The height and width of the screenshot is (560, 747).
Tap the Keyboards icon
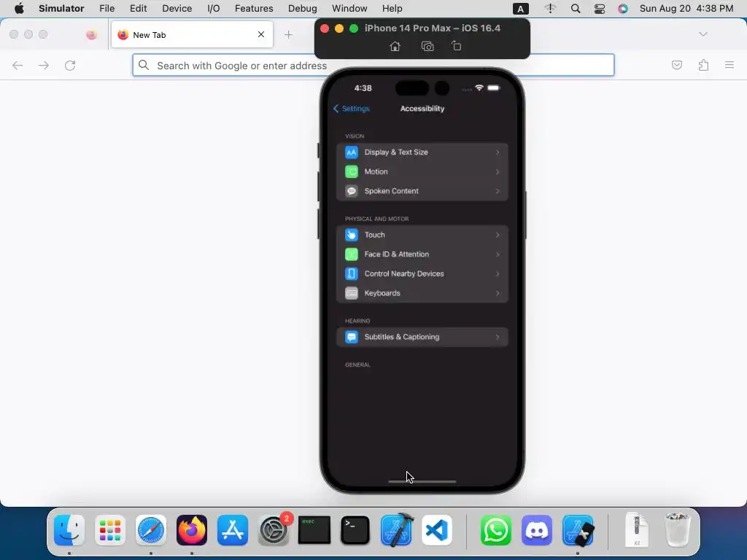[x=351, y=293]
